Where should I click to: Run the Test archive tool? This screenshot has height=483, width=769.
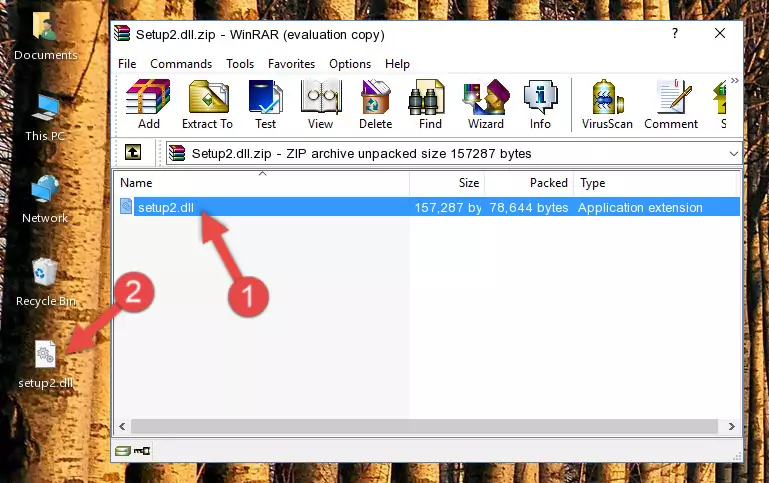(265, 104)
